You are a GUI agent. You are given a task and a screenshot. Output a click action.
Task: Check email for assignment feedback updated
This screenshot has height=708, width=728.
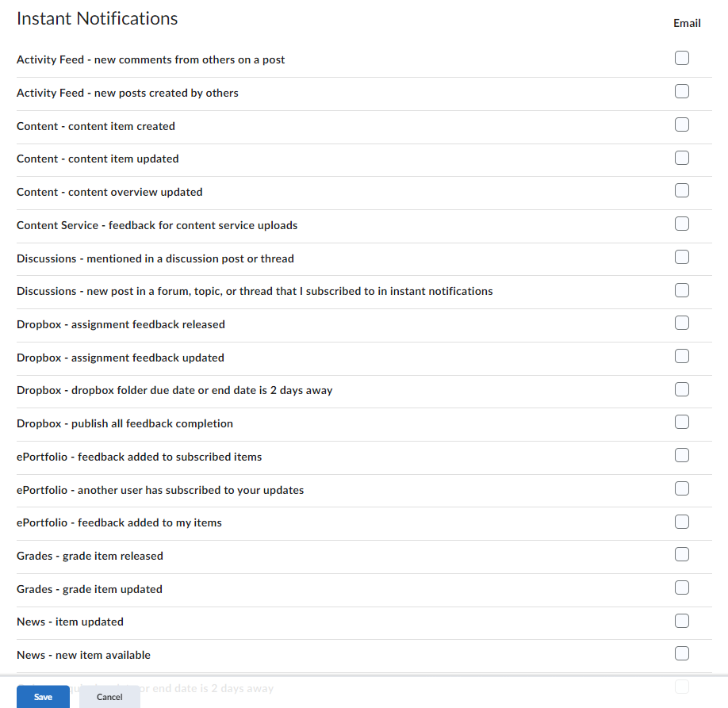tap(681, 356)
